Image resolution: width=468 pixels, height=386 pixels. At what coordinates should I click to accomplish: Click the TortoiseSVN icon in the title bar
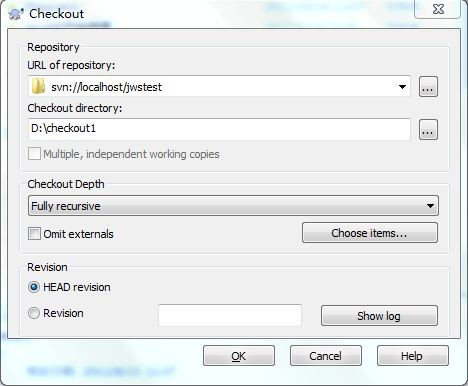coord(16,14)
